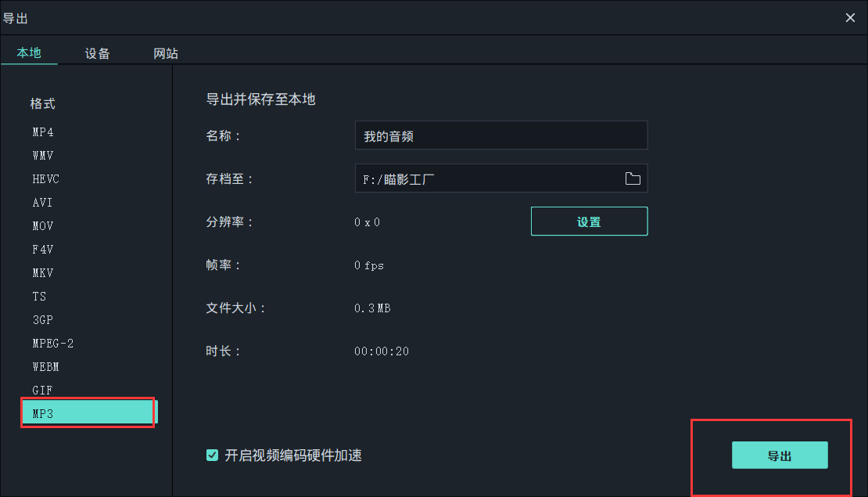Screen dimensions: 868x497
Task: Select the MPEG-2 export format
Action: pyautogui.click(x=52, y=343)
